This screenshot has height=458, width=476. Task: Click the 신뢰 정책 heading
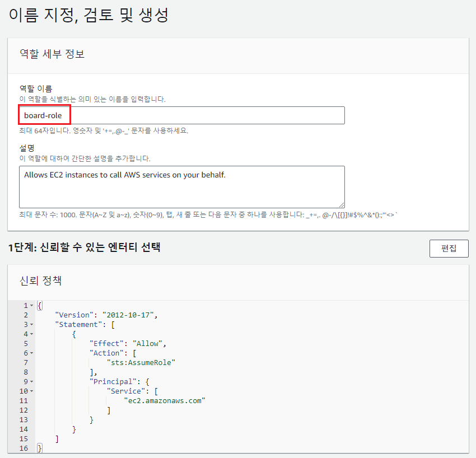[x=41, y=281]
